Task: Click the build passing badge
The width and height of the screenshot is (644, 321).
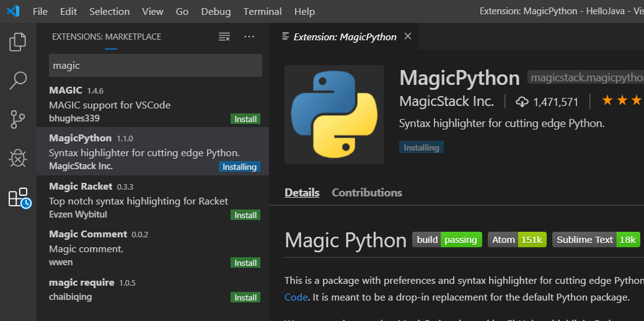Action: pyautogui.click(x=447, y=240)
